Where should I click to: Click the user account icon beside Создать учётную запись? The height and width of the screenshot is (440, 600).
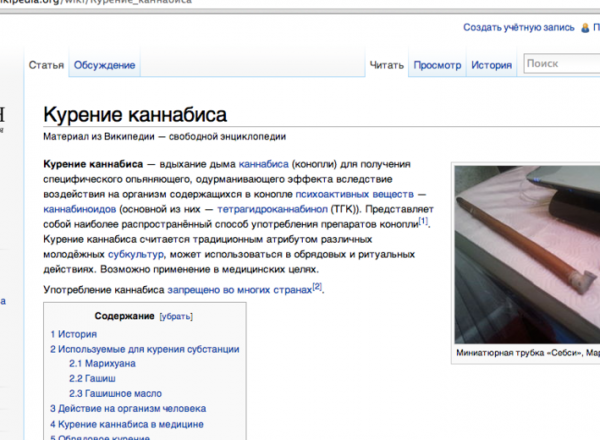(585, 28)
